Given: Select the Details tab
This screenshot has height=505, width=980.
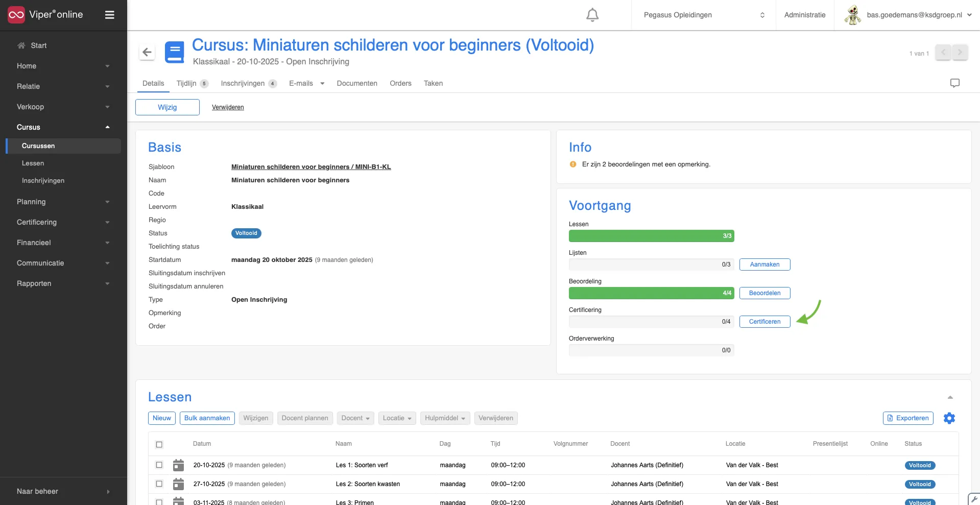Looking at the screenshot, I should coord(153,83).
